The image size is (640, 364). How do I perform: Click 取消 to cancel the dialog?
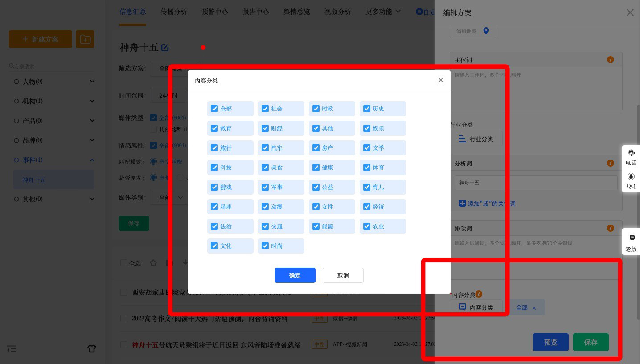[343, 275]
